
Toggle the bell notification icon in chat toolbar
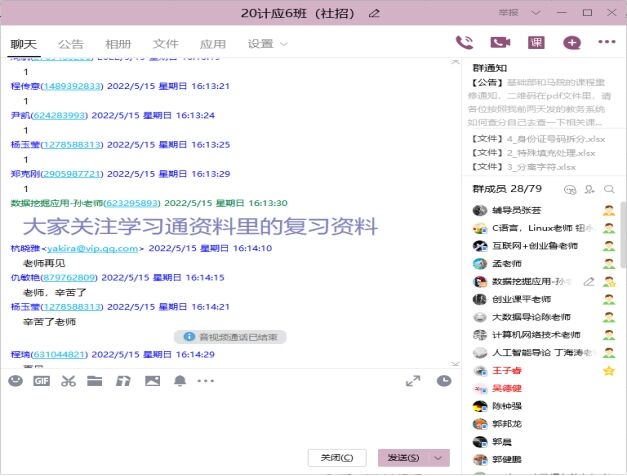pyautogui.click(x=180, y=381)
